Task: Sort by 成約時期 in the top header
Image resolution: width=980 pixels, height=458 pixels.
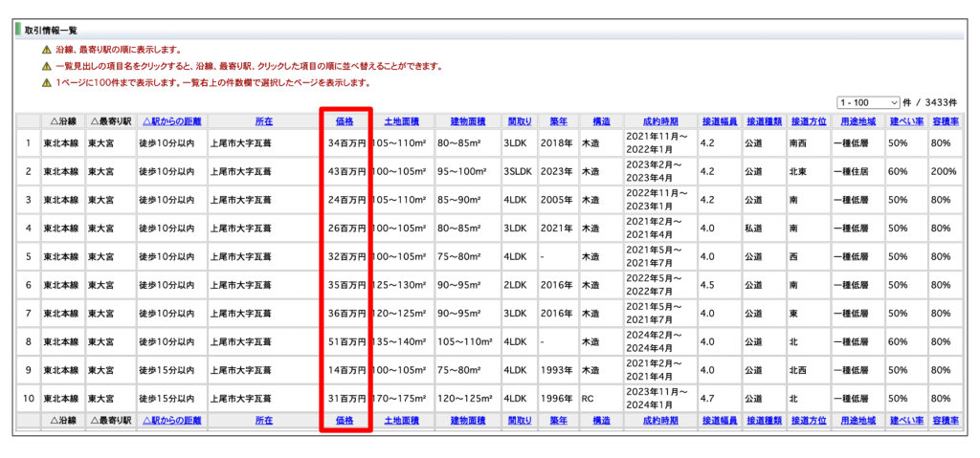Action: click(660, 121)
